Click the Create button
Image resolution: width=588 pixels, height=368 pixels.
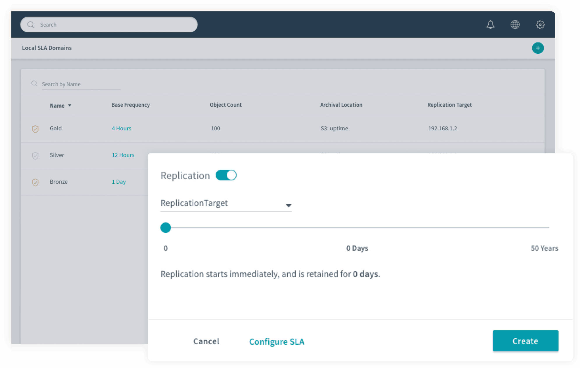click(525, 341)
